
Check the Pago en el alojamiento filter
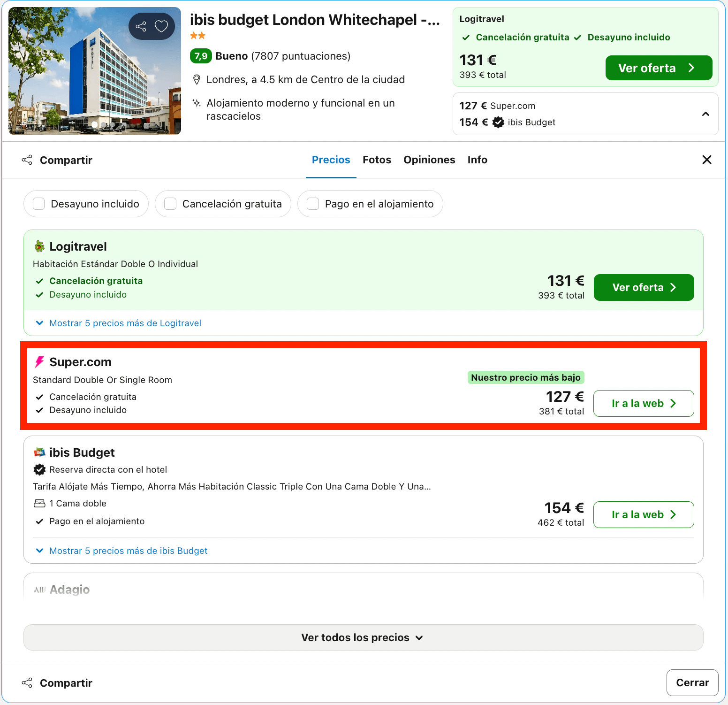(x=313, y=204)
